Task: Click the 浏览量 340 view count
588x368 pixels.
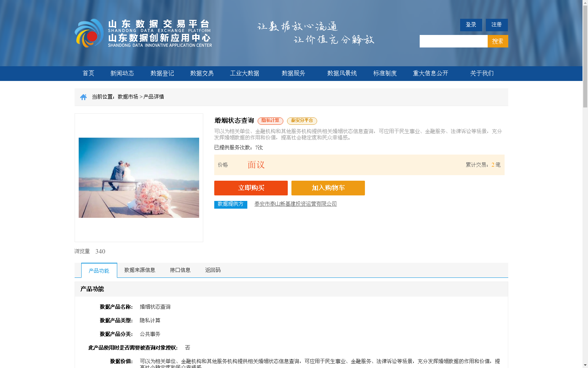Action: 90,251
